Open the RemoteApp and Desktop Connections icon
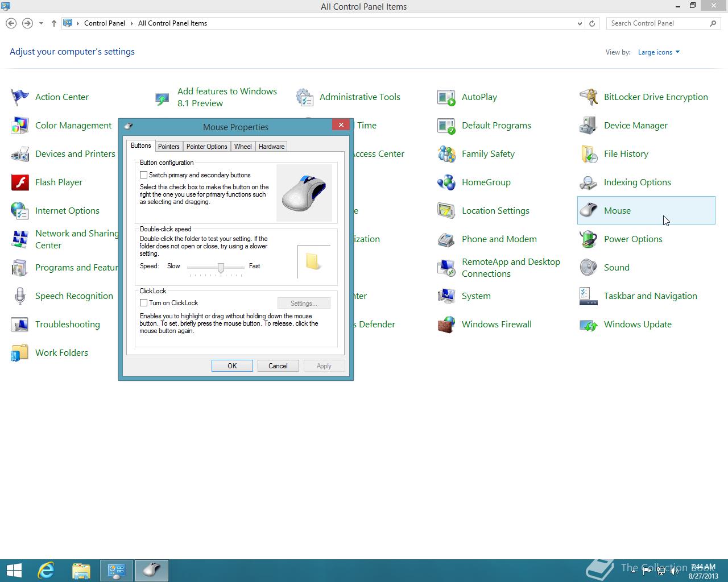This screenshot has height=582, width=728. point(446,268)
